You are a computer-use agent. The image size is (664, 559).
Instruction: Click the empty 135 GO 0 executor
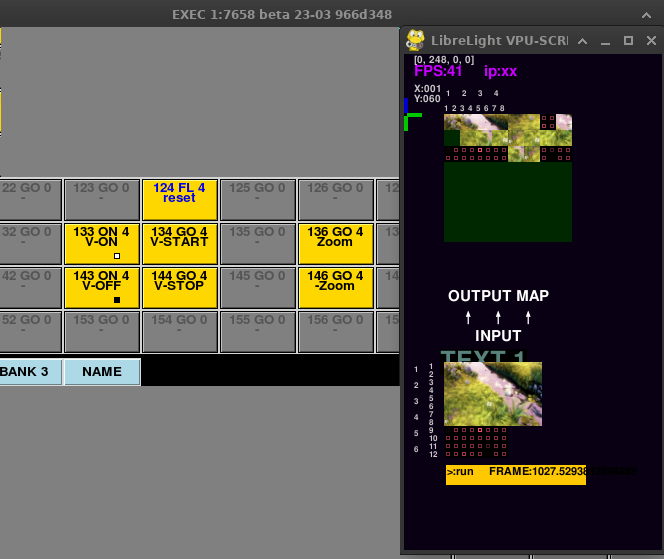[x=258, y=243]
